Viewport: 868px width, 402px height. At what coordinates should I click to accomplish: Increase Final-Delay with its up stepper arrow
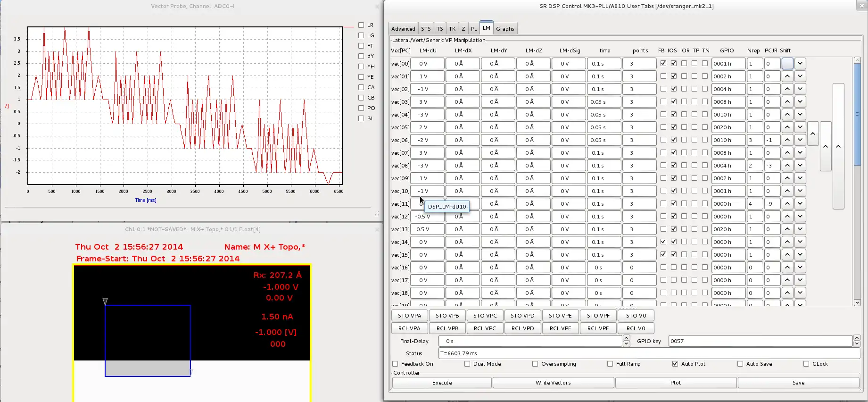coord(626,338)
